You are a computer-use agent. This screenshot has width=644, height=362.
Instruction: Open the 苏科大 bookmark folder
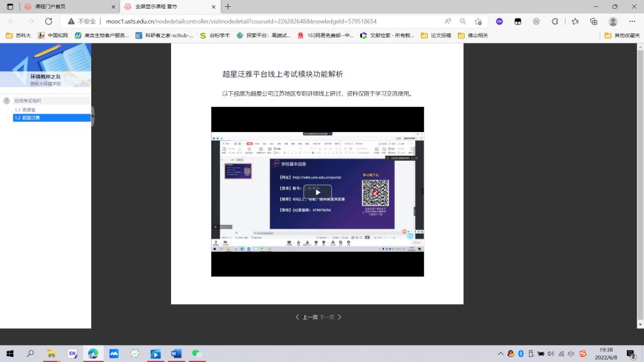18,35
